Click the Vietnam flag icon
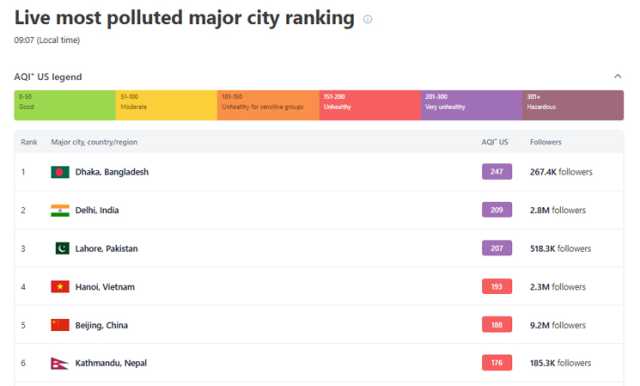This screenshot has width=640, height=386. tap(60, 287)
